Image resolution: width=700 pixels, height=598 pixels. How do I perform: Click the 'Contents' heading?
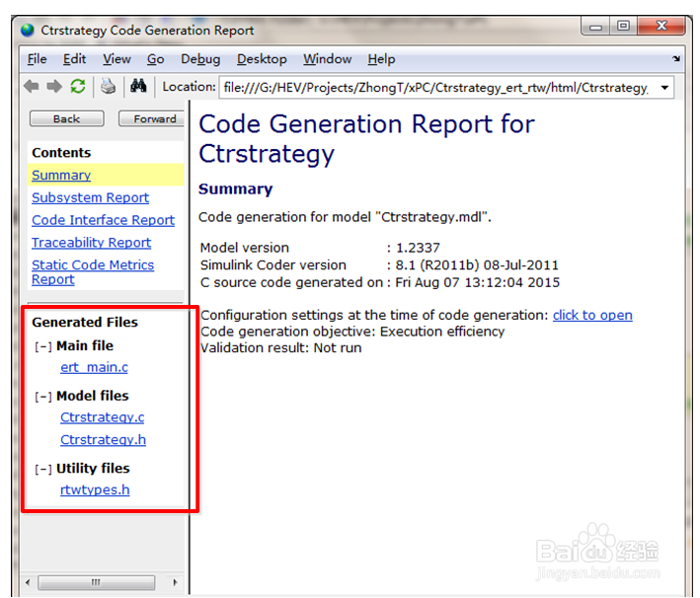tap(61, 153)
